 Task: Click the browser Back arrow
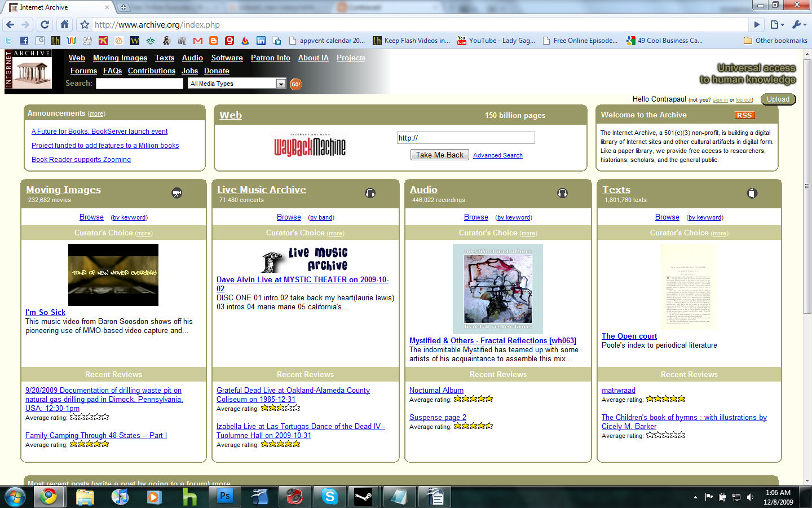(10, 25)
